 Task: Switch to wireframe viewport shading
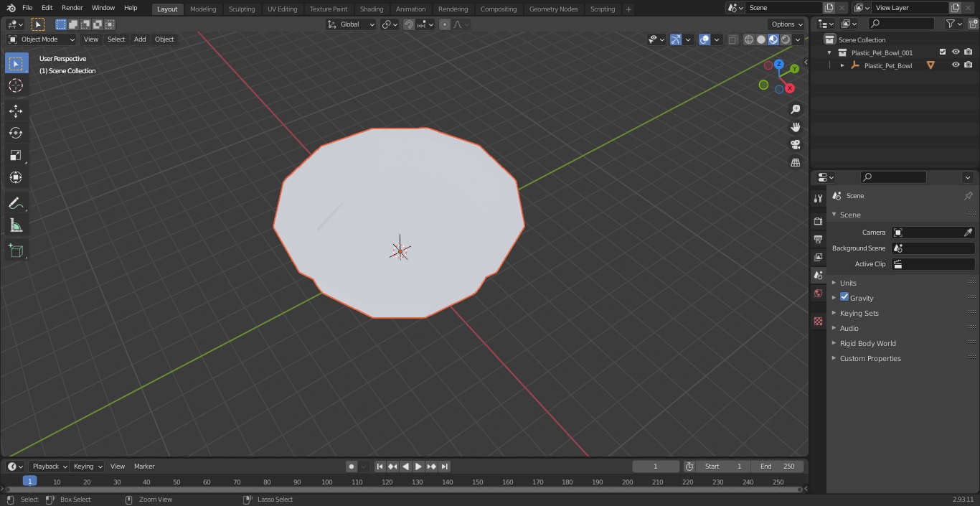tap(749, 39)
